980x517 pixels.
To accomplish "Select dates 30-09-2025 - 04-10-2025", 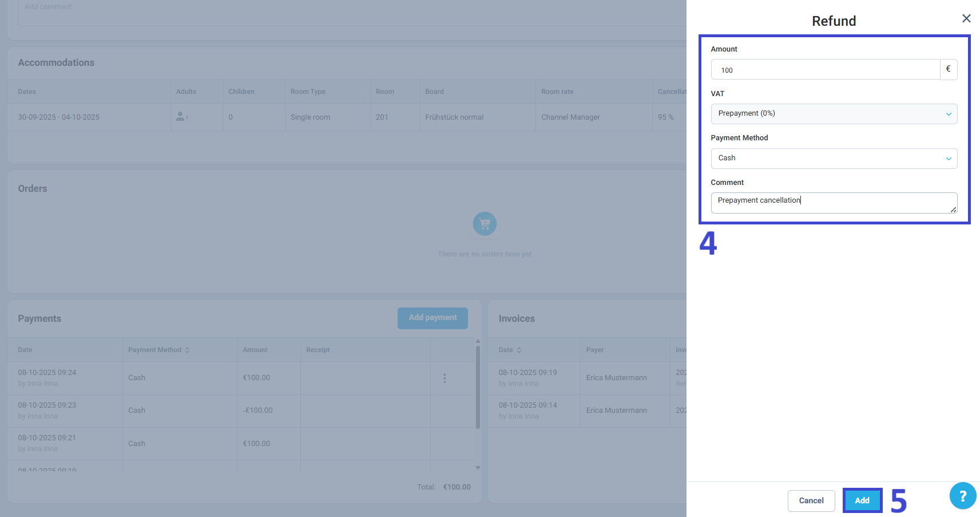I will (x=58, y=117).
